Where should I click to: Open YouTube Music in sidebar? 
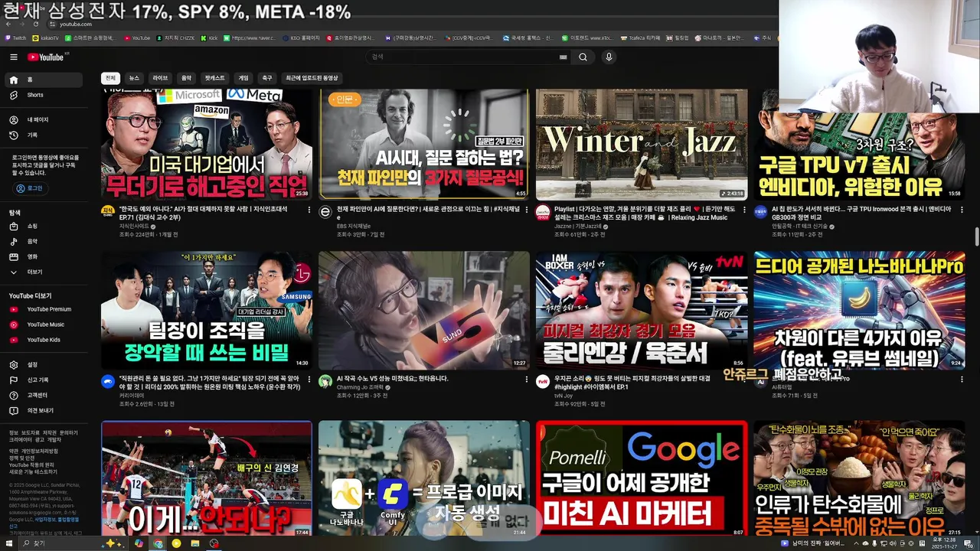point(44,324)
